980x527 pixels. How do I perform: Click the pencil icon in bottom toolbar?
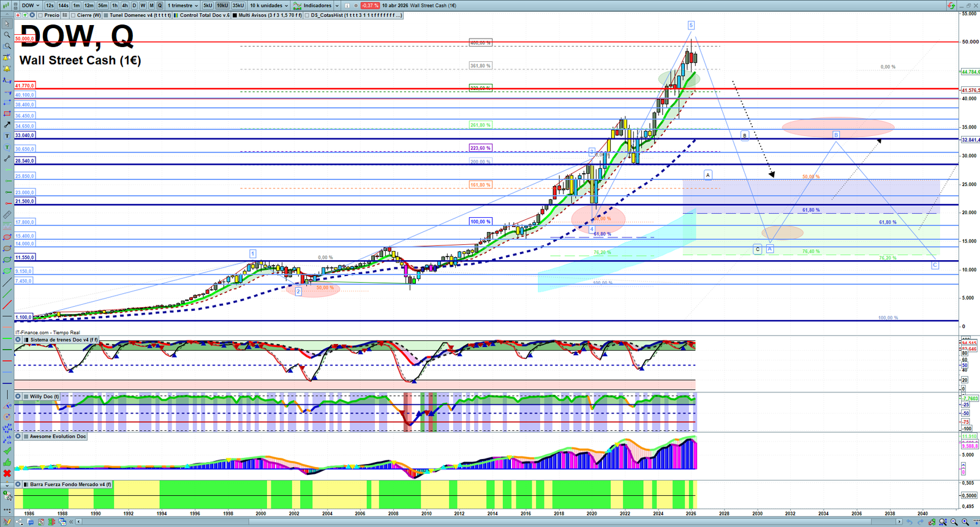(x=7, y=522)
